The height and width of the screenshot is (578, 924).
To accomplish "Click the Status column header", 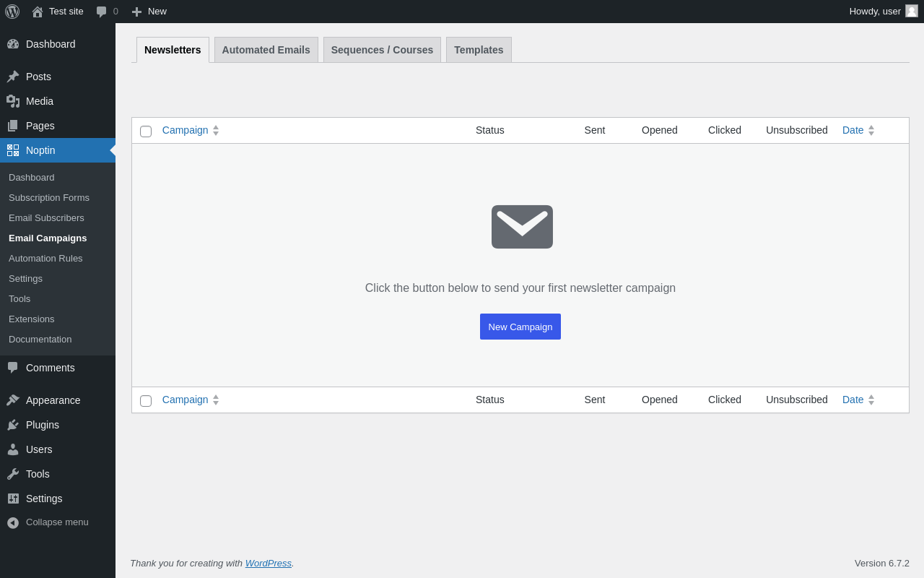I will point(490,130).
